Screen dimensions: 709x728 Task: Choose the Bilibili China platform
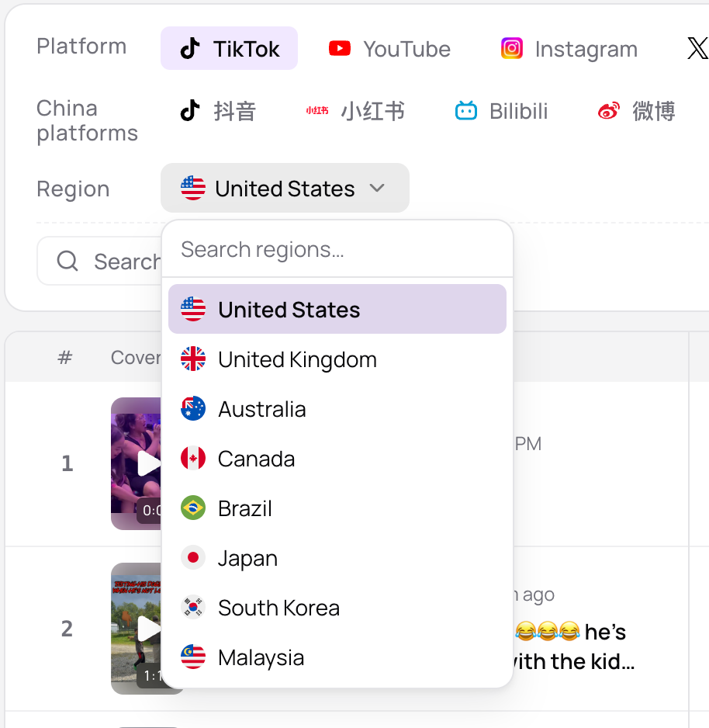point(501,111)
